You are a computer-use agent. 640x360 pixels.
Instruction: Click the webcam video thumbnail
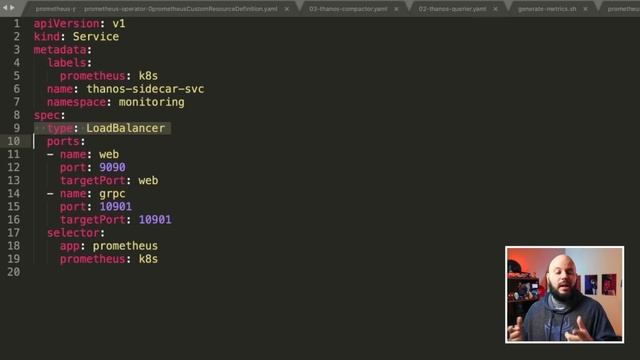coord(564,294)
